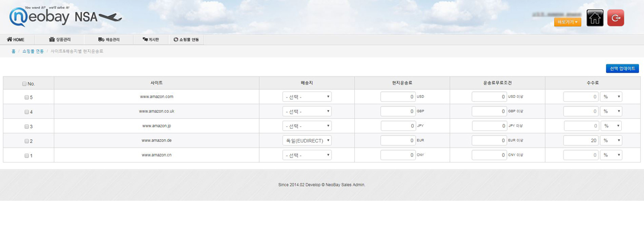Click the 사이트 column header

[157, 83]
